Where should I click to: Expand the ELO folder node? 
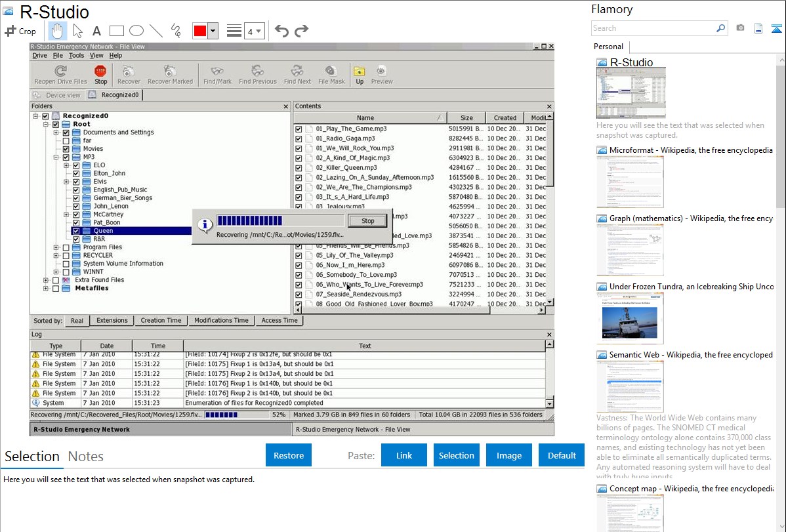pos(66,165)
